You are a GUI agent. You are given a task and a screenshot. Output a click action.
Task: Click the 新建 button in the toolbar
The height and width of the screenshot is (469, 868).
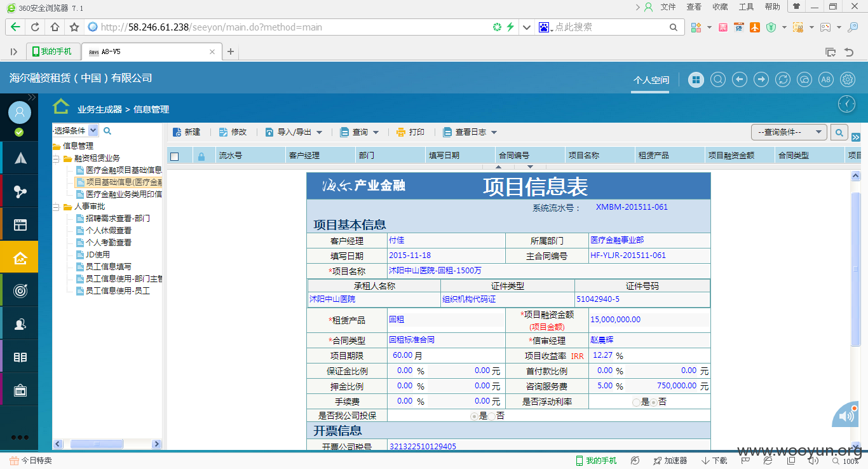tap(186, 132)
